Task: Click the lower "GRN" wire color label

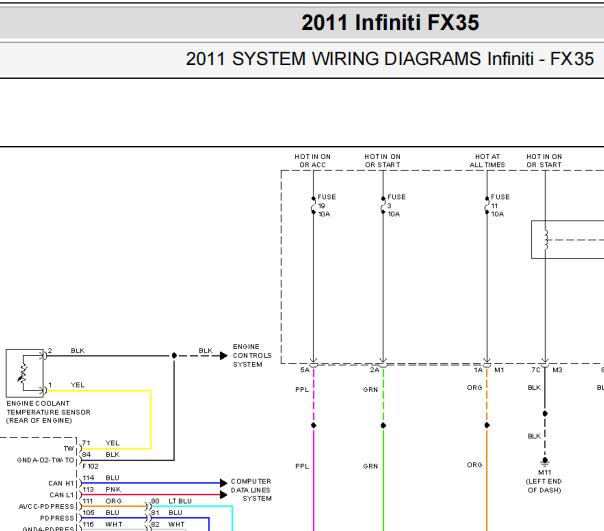Action: [370, 466]
